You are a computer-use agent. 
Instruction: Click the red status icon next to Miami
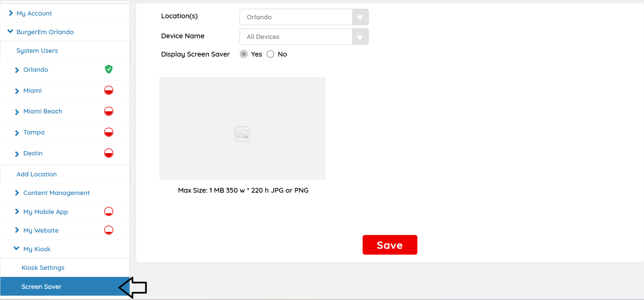point(109,90)
